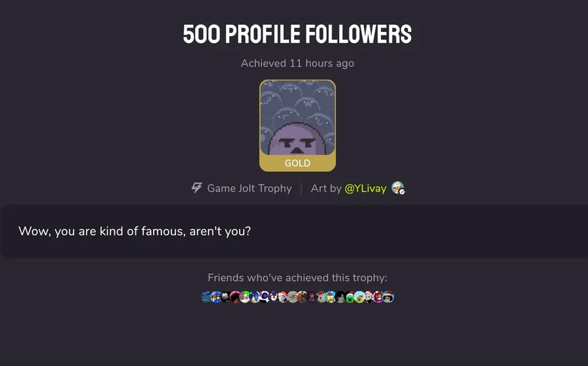Click the green-haired friend avatar
588x366 pixels.
tap(245, 297)
